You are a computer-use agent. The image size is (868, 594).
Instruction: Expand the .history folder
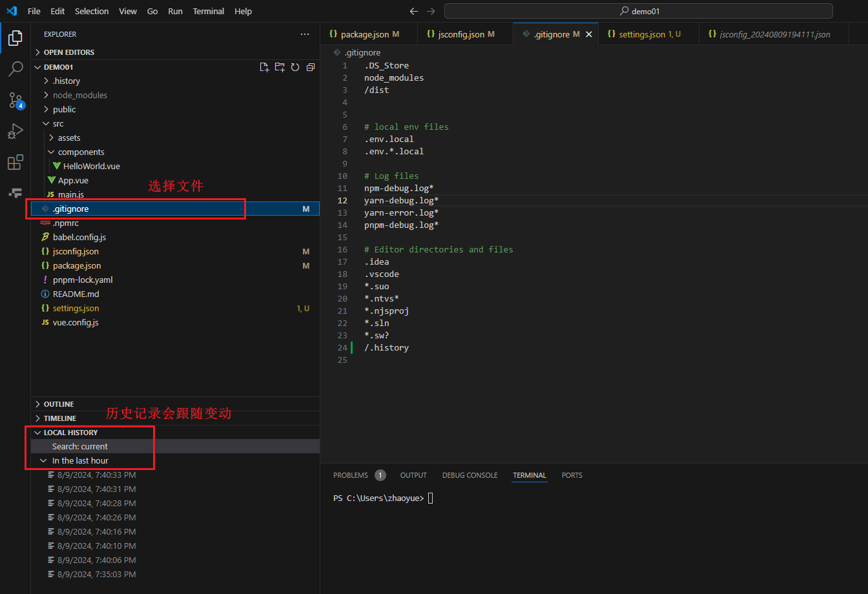point(46,81)
